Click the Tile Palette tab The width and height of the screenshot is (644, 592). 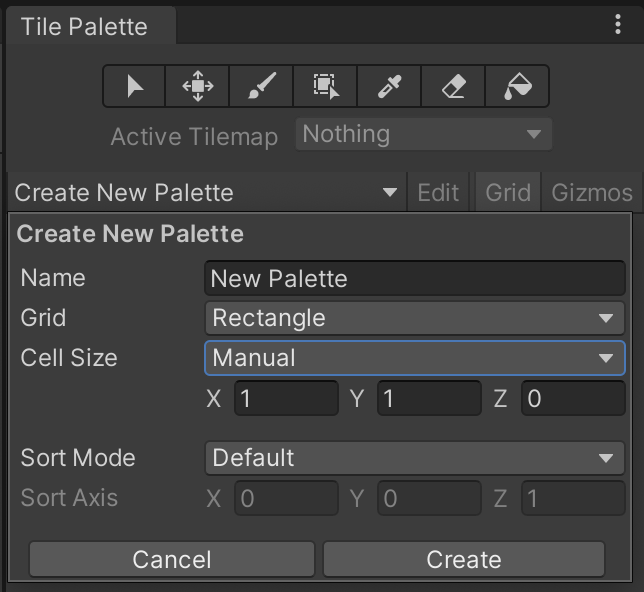tap(85, 27)
